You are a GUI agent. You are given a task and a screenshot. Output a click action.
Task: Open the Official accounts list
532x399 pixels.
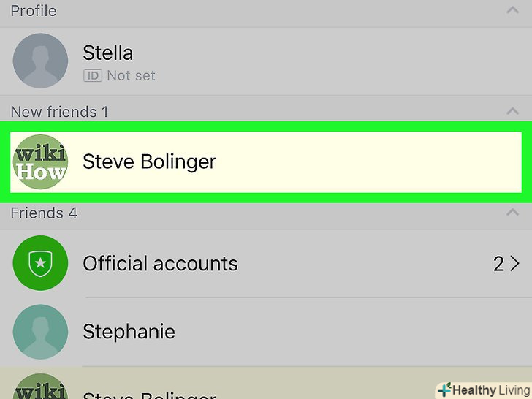[160, 263]
